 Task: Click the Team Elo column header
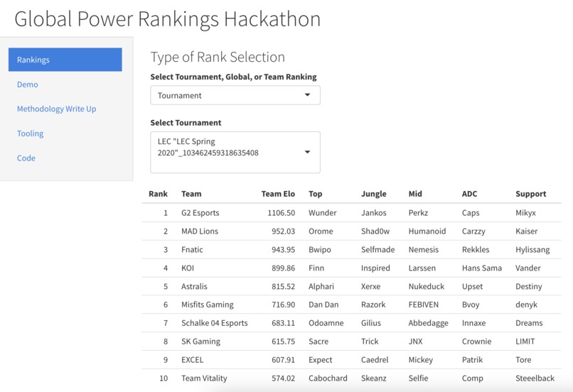(x=278, y=194)
